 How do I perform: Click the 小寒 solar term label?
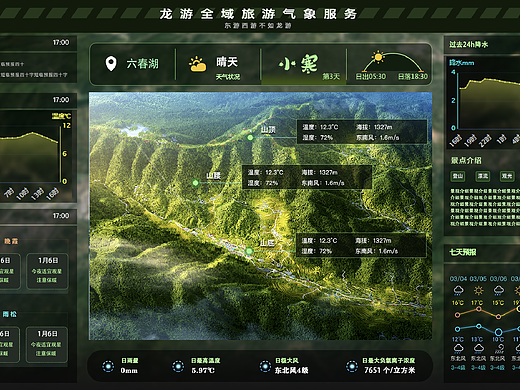tap(298, 64)
